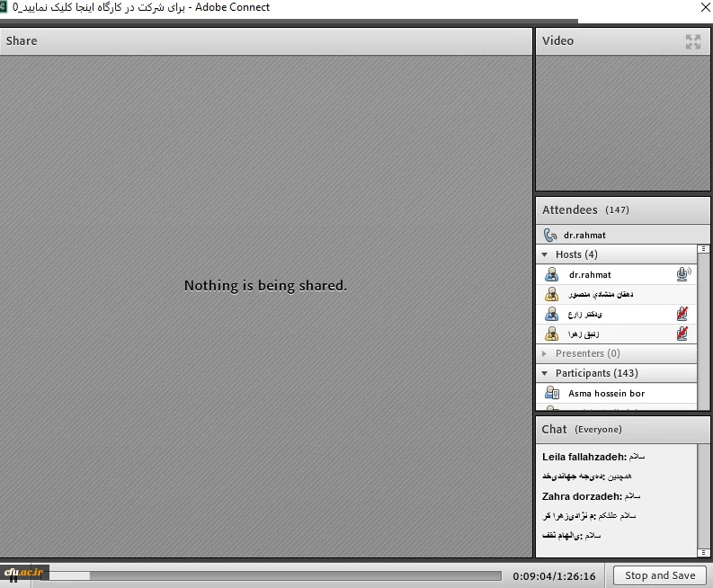713x588 pixels.
Task: Click the avatar icon of the second host
Action: [x=551, y=294]
